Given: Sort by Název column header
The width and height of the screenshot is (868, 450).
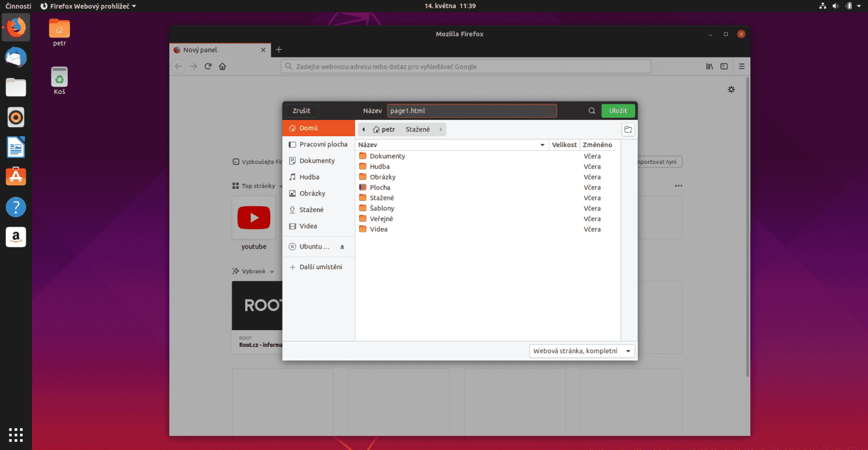Looking at the screenshot, I should click(x=451, y=145).
